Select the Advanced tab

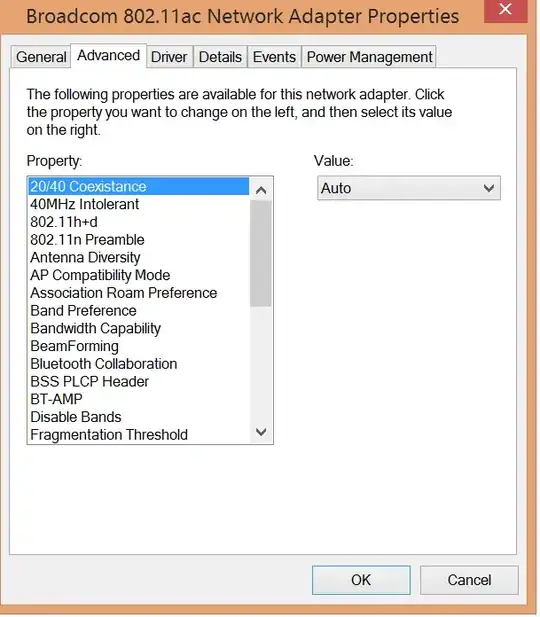pos(108,55)
